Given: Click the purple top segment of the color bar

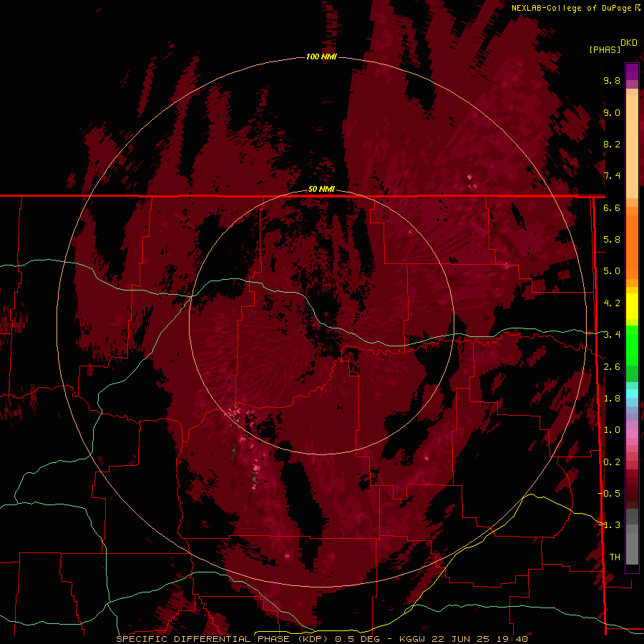Looking at the screenshot, I should coord(632,72).
